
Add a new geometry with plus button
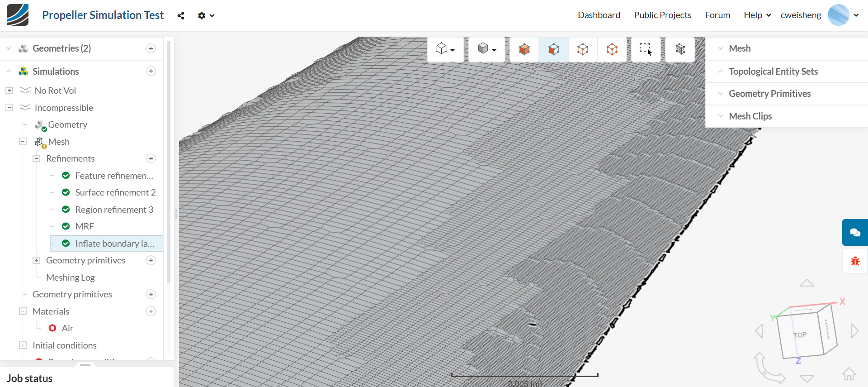151,48
